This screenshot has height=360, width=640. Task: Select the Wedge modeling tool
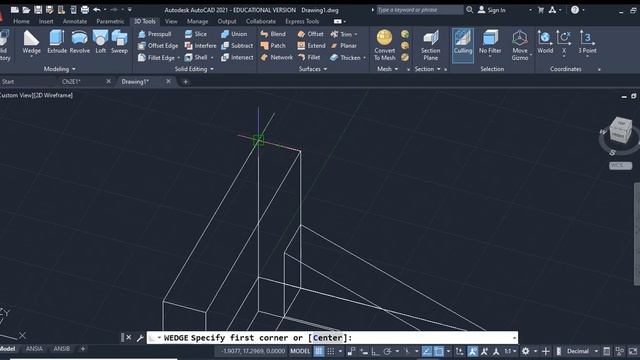tap(31, 42)
